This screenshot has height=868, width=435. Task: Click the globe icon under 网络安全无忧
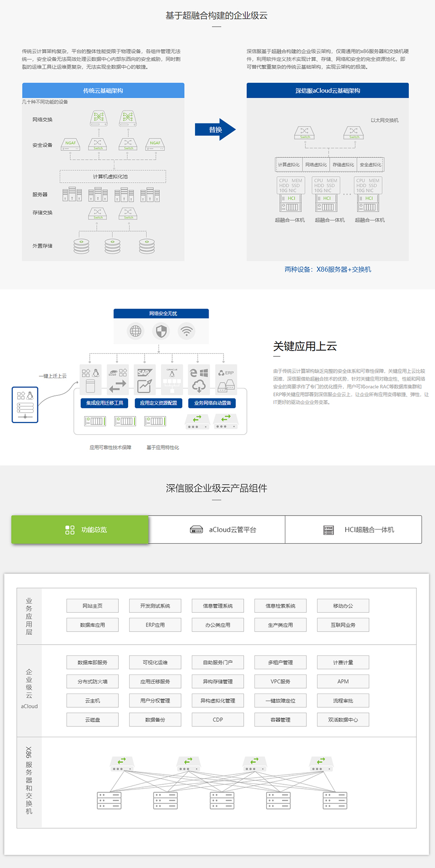click(136, 331)
